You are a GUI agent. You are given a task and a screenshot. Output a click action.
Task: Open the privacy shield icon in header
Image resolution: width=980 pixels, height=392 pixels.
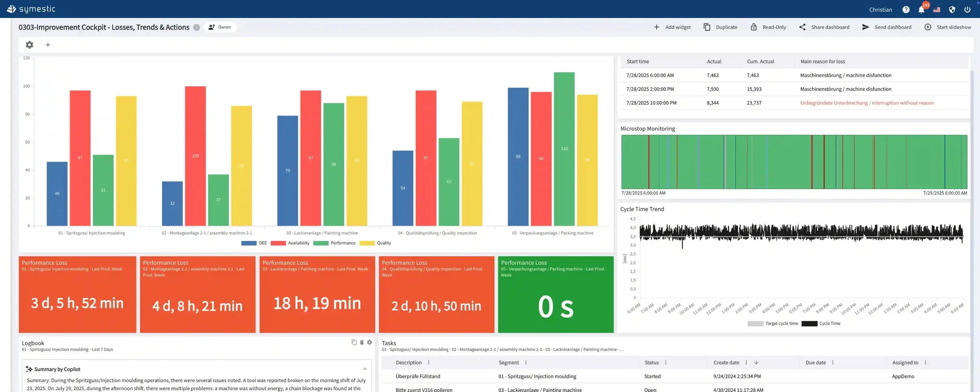click(952, 9)
